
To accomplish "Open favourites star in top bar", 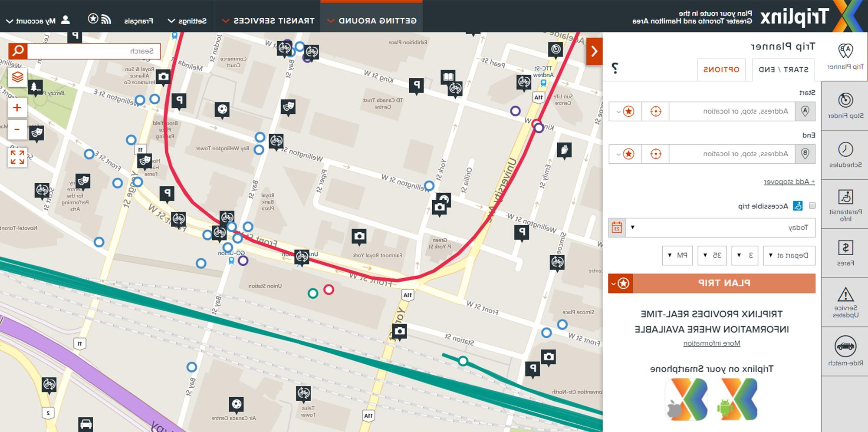I will tap(93, 19).
